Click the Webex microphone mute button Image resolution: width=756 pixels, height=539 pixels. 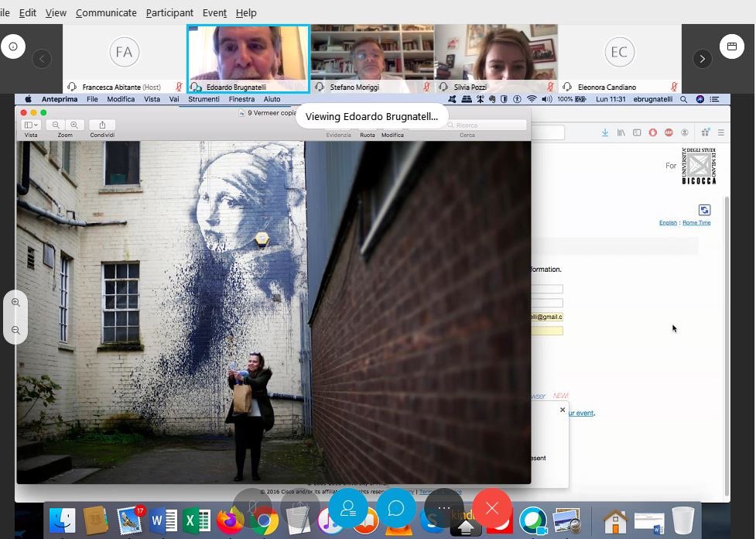coord(252,508)
